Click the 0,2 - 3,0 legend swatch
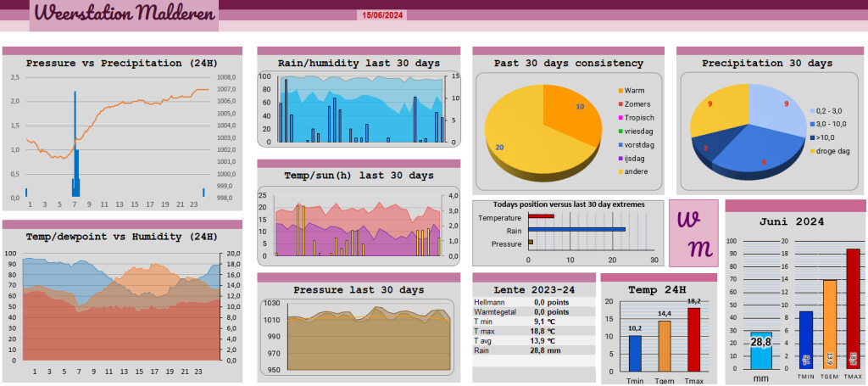The image size is (868, 386). pos(810,111)
